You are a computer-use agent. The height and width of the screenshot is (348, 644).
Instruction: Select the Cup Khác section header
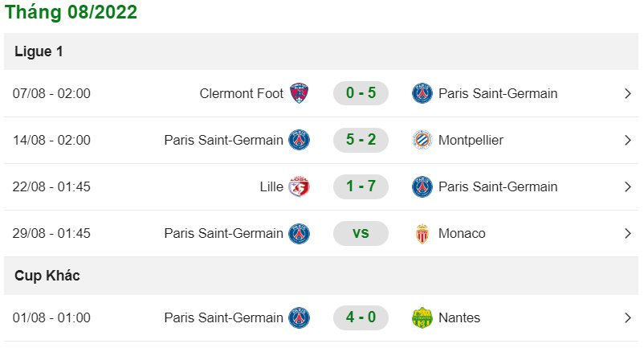click(321, 276)
